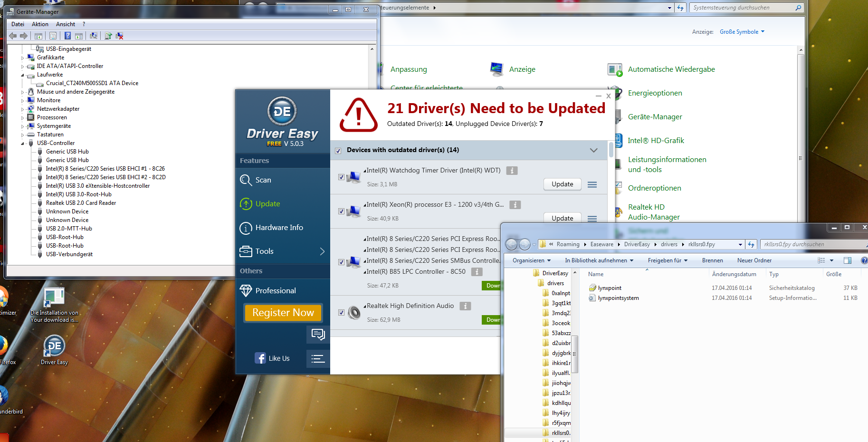Uncheck the Intel Xeon processor E3 checkbox
Image resolution: width=868 pixels, height=442 pixels.
[341, 211]
